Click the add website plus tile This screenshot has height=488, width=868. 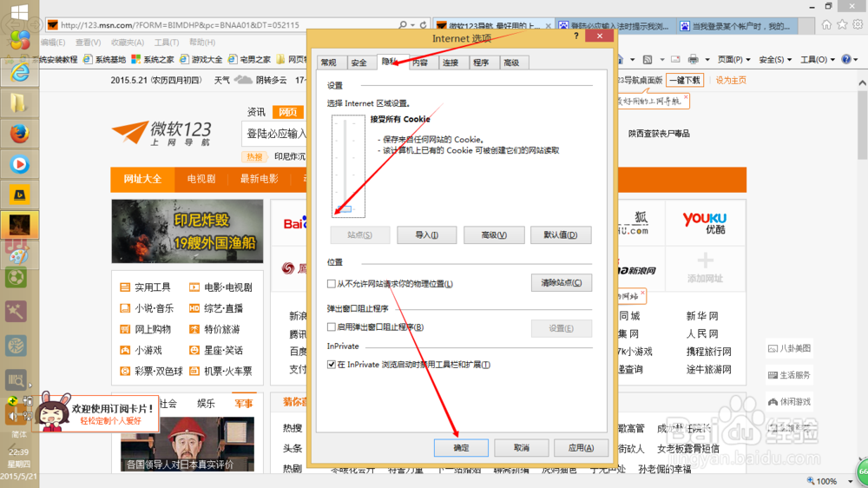click(x=705, y=268)
